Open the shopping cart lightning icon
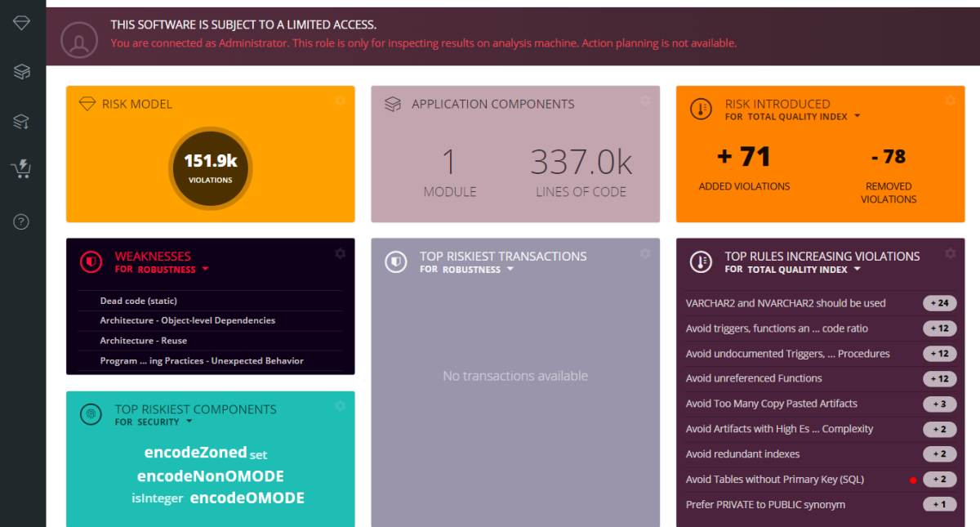This screenshot has width=980, height=527. pos(21,170)
